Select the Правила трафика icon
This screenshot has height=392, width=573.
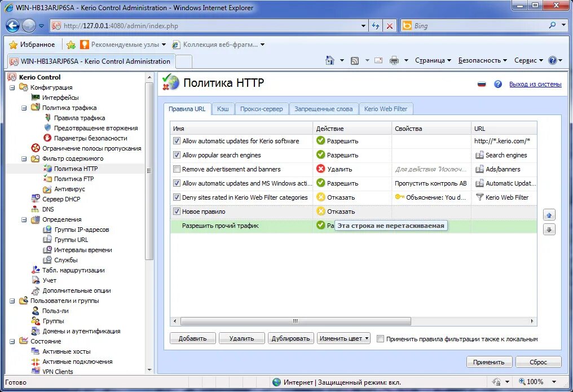[47, 118]
